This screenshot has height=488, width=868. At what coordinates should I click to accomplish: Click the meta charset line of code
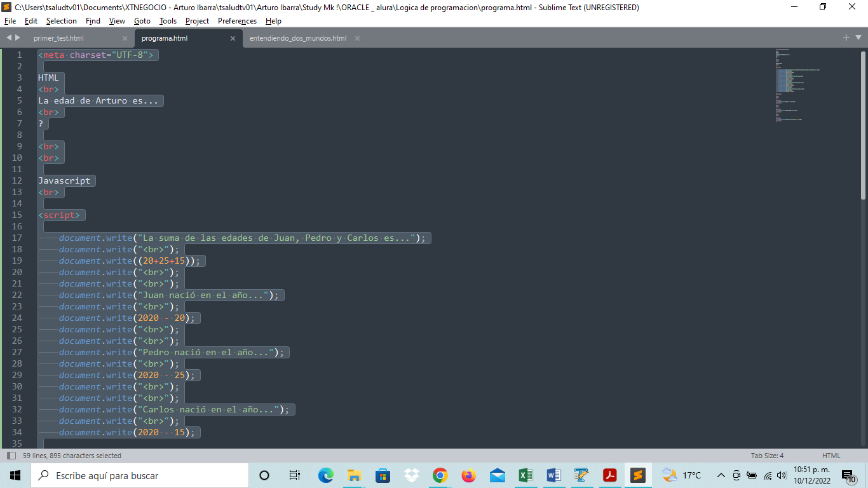pos(96,55)
